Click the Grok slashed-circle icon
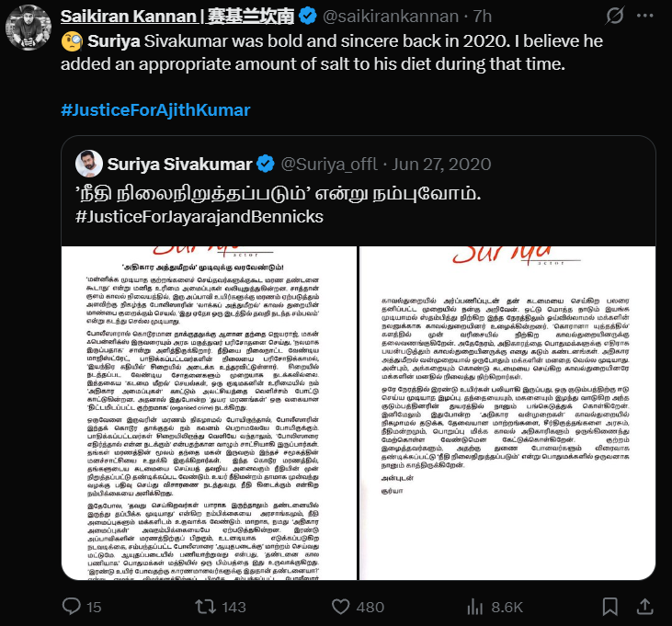The height and width of the screenshot is (626, 672). 615,17
